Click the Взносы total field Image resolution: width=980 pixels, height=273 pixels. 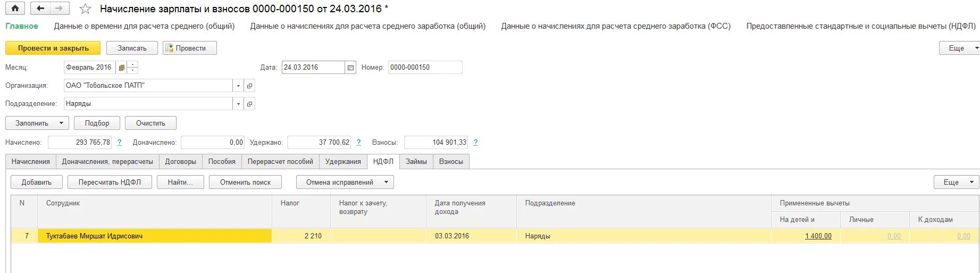[x=436, y=142]
